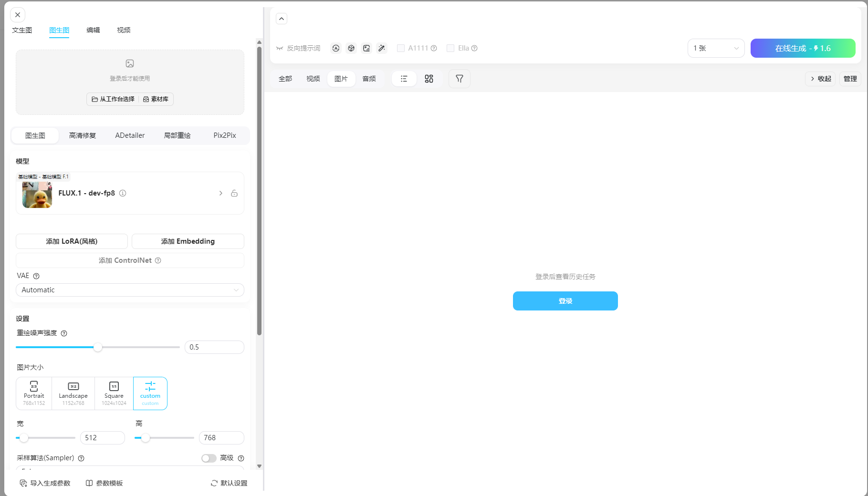The height and width of the screenshot is (496, 868).
Task: Toggle the 高级 advanced switch
Action: [209, 458]
